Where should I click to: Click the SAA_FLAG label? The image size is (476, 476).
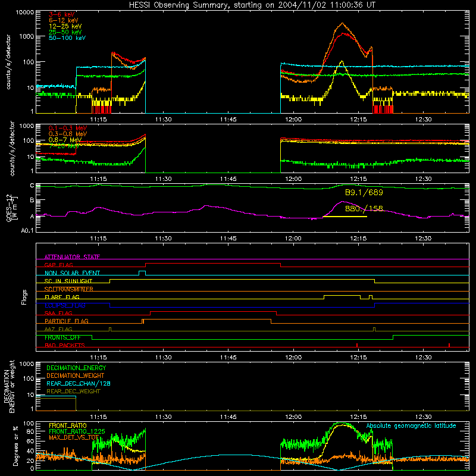[58, 313]
